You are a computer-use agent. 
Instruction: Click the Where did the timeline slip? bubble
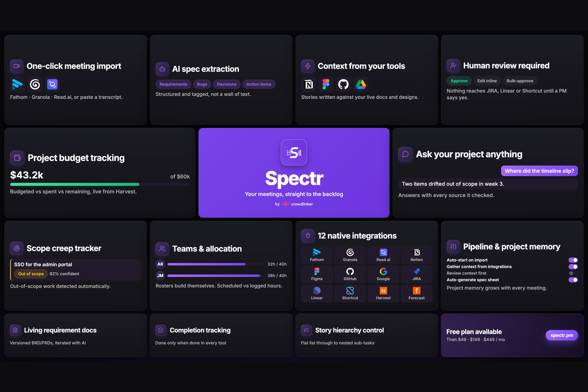tap(539, 171)
